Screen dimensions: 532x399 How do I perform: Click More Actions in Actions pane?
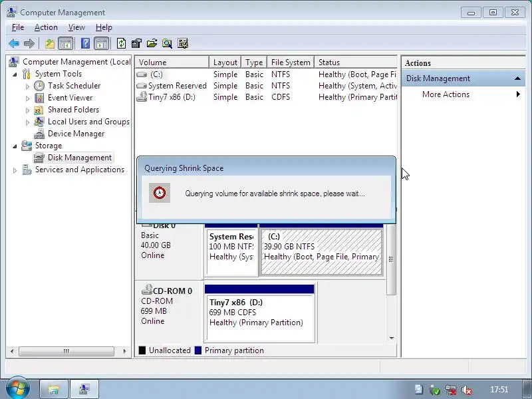coord(446,94)
